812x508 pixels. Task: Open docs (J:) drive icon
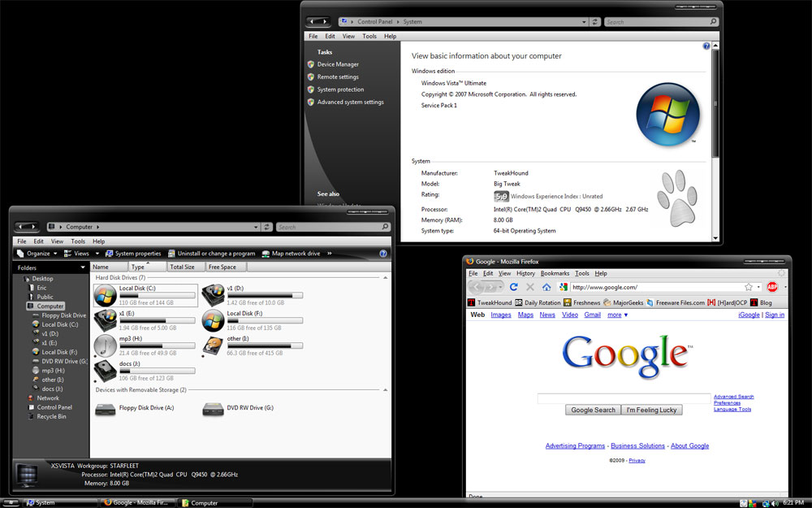click(105, 371)
